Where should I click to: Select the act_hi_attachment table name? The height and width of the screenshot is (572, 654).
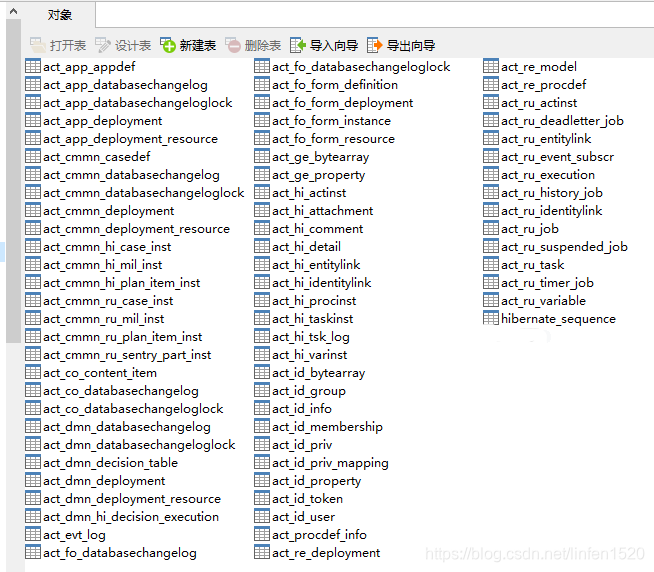tap(322, 211)
